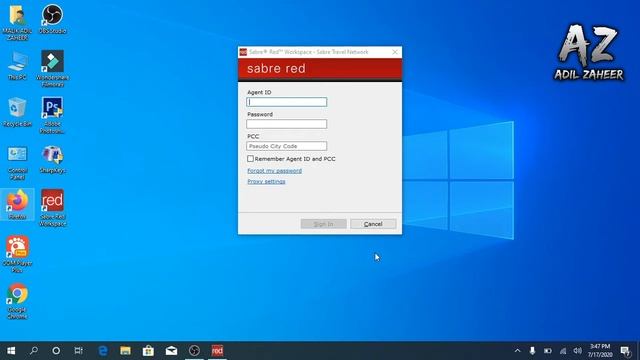This screenshot has height=360, width=640.
Task: Launch Firefox from the desktop
Action: click(x=17, y=205)
